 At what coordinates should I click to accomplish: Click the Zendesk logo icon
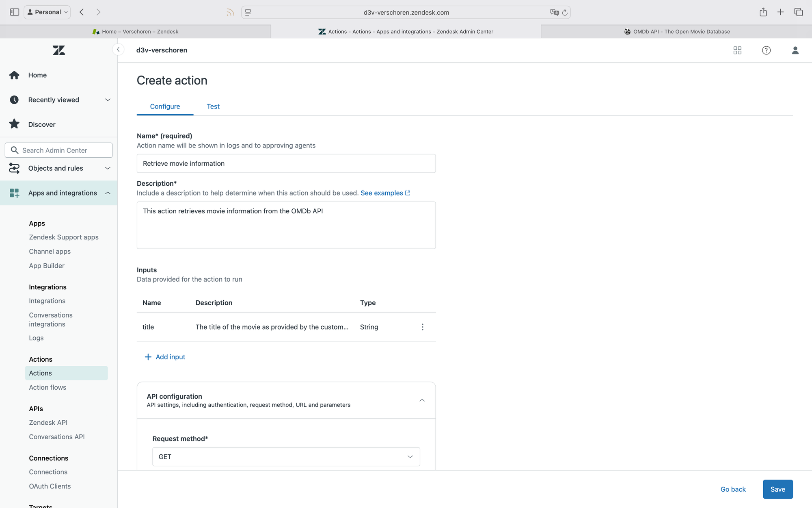[58, 50]
